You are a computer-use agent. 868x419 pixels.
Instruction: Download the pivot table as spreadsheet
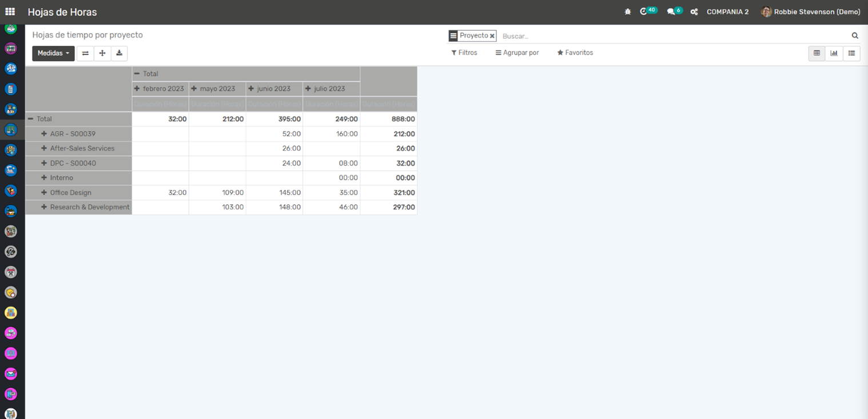(119, 53)
